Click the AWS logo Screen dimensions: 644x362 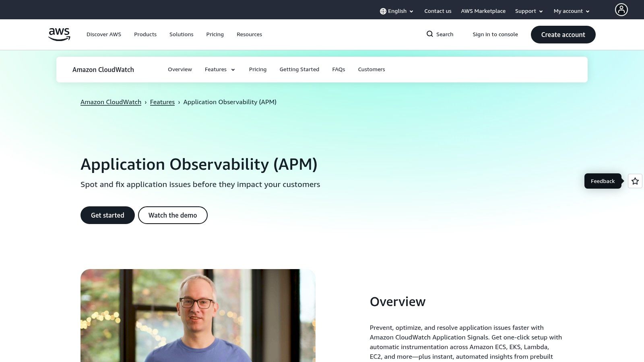(59, 34)
